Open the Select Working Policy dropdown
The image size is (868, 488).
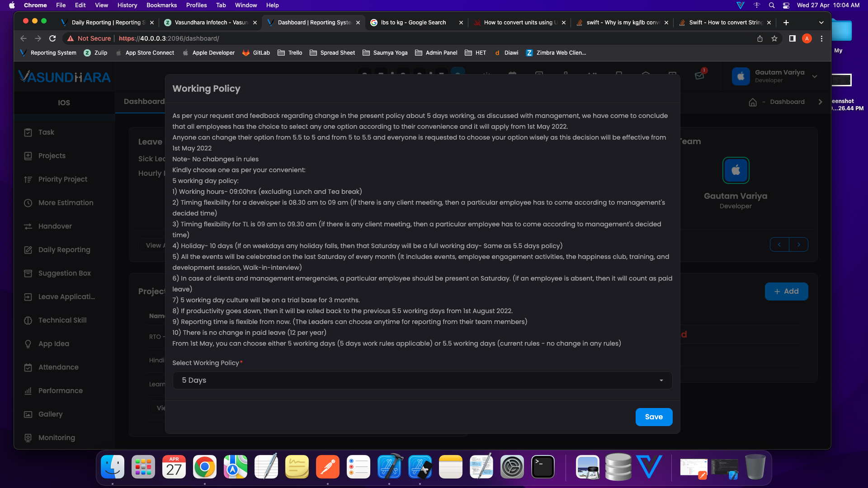(422, 380)
